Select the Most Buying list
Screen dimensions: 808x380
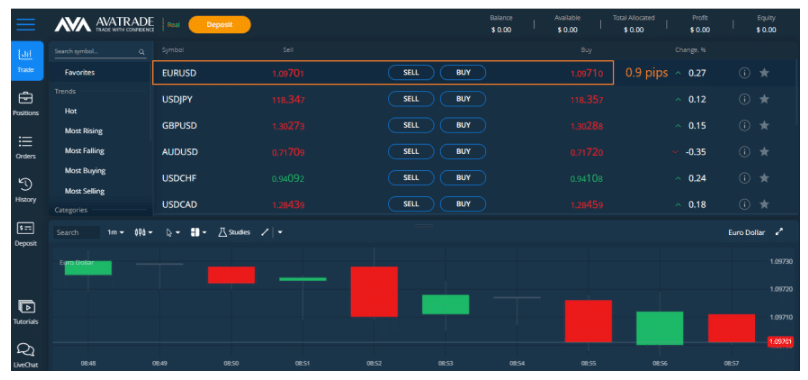click(x=85, y=170)
